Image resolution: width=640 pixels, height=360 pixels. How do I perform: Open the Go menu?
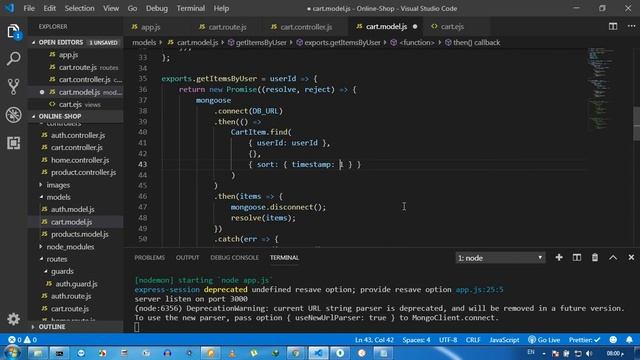[132, 8]
